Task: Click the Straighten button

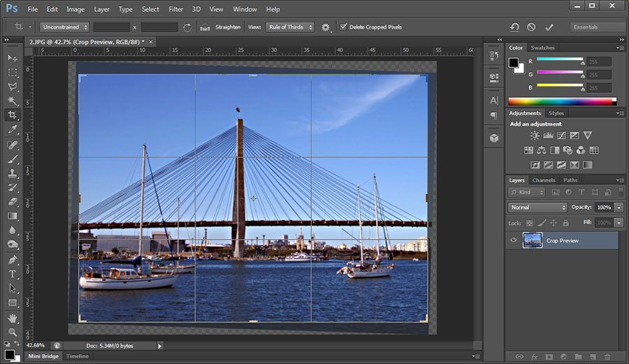Action: (220, 27)
